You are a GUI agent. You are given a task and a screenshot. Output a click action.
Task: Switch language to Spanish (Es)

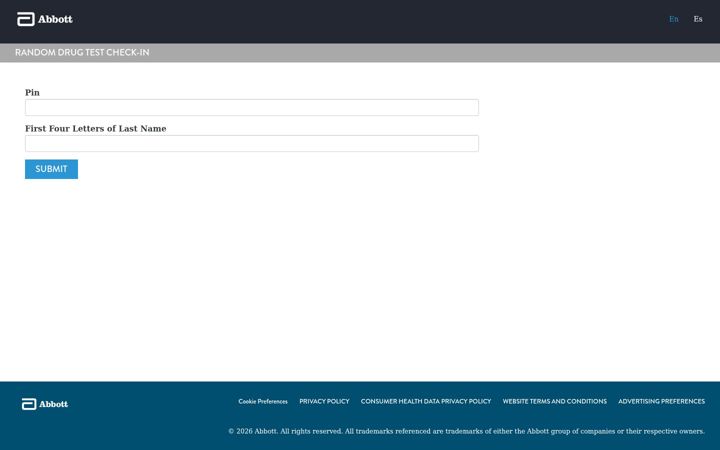tap(698, 19)
